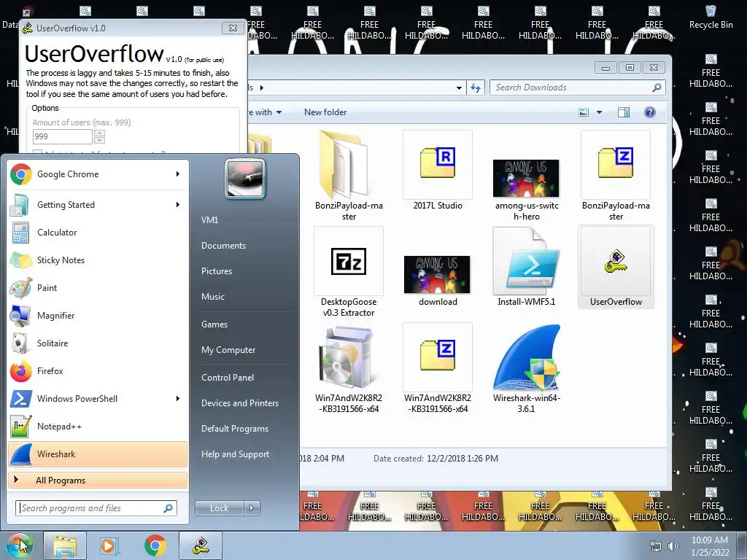
Task: Open Calculator from the Start menu
Action: [98, 233]
